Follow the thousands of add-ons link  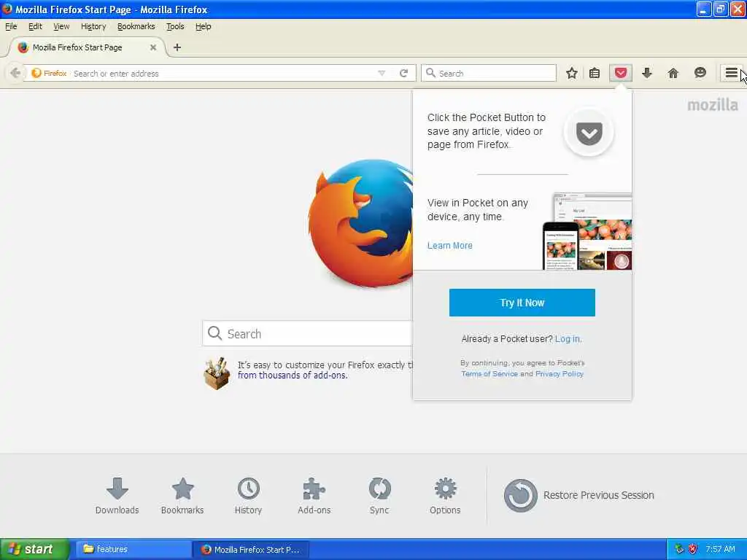coord(293,376)
